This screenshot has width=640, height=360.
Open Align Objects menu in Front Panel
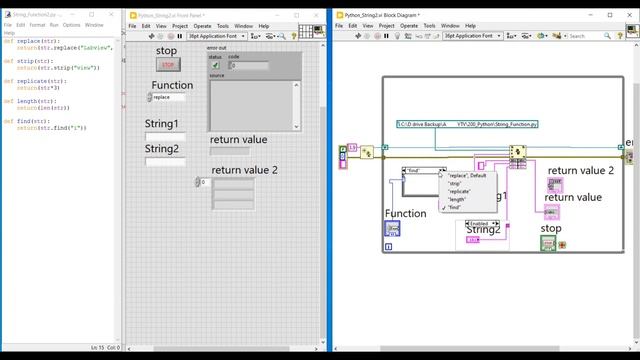(256, 36)
